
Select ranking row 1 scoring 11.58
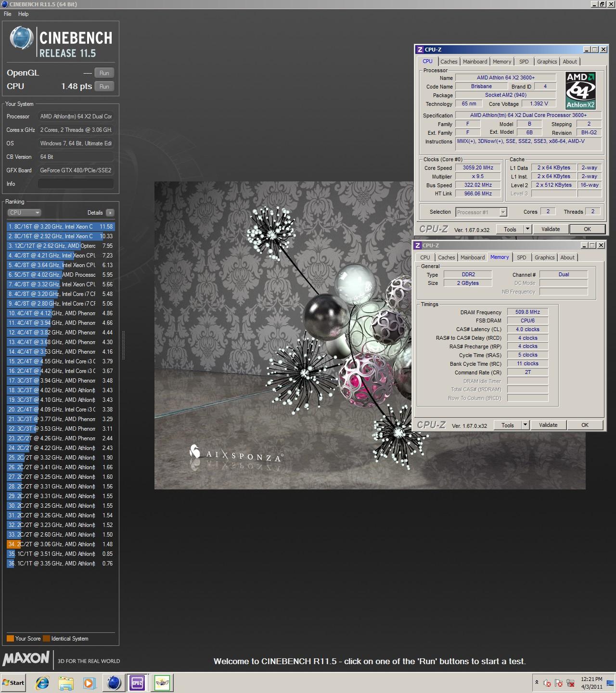(61, 227)
